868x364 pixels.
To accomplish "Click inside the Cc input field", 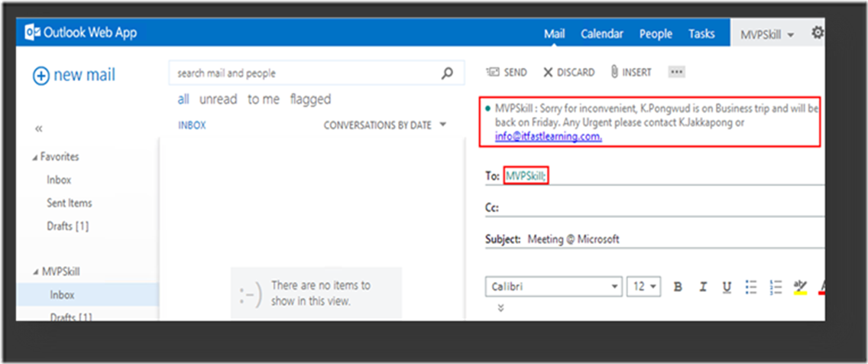I will tap(662, 208).
